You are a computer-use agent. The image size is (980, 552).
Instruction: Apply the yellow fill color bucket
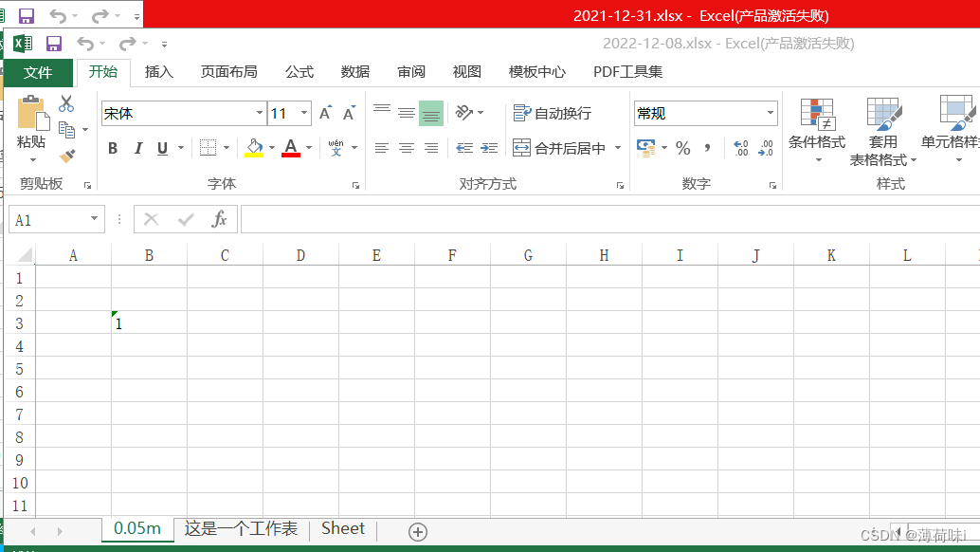pyautogui.click(x=254, y=148)
